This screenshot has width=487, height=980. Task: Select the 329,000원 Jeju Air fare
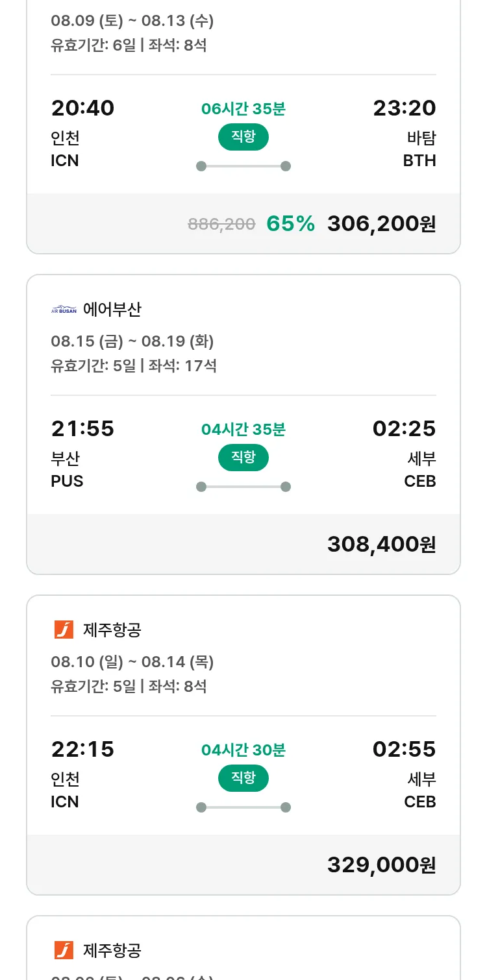(x=381, y=864)
